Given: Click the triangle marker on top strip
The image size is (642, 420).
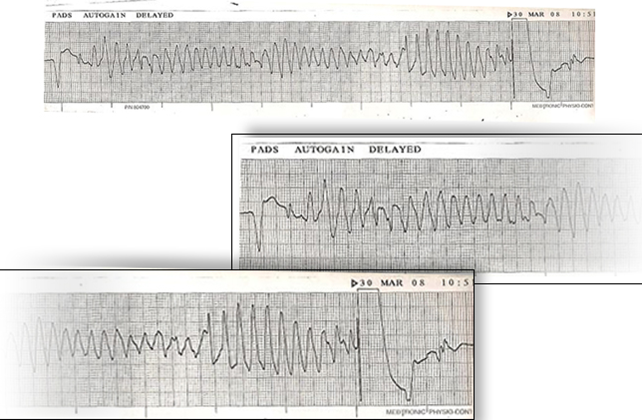Looking at the screenshot, I should click(510, 14).
